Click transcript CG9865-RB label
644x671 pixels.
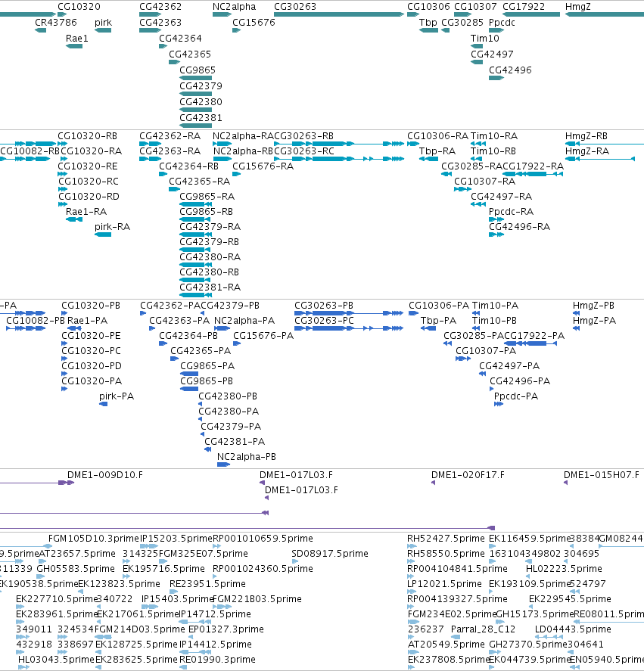[x=206, y=211]
